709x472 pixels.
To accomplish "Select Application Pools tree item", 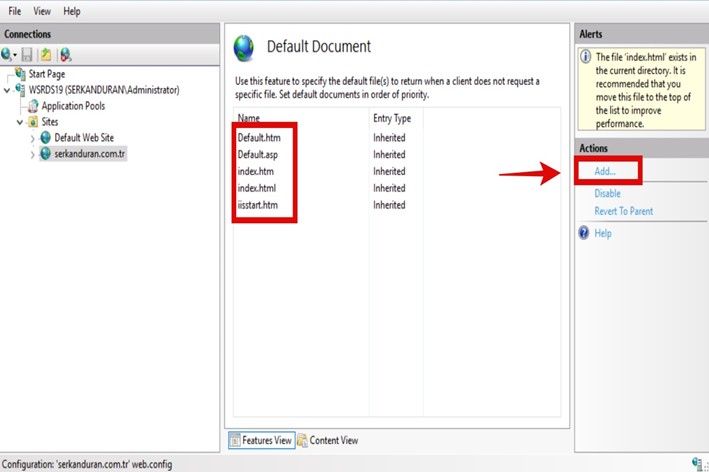I will [x=73, y=106].
